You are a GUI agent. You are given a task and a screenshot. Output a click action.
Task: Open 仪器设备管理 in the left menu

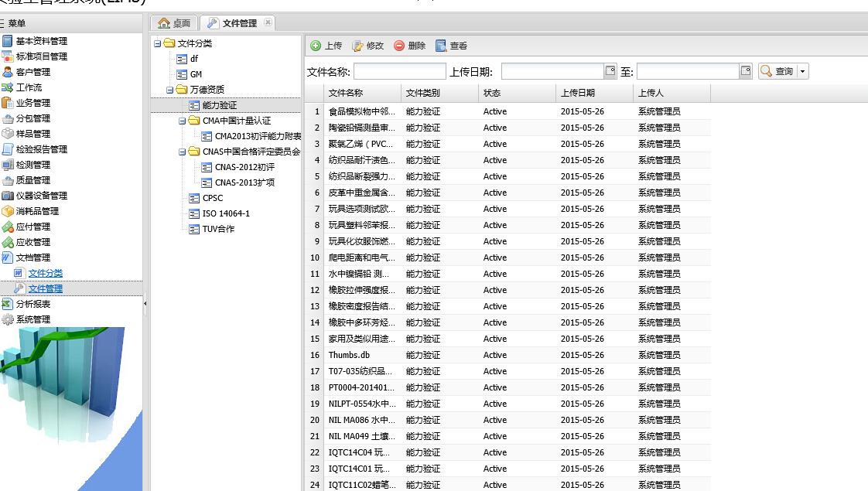pyautogui.click(x=41, y=196)
